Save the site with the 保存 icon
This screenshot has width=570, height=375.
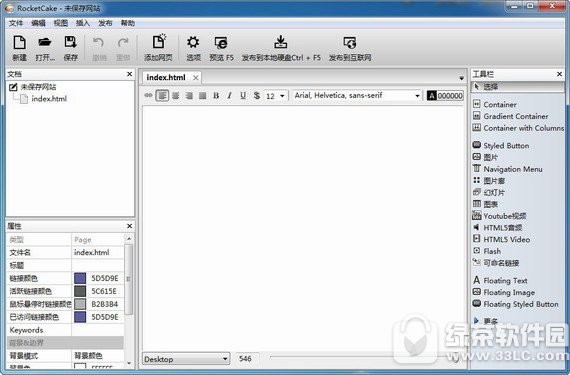pyautogui.click(x=71, y=43)
